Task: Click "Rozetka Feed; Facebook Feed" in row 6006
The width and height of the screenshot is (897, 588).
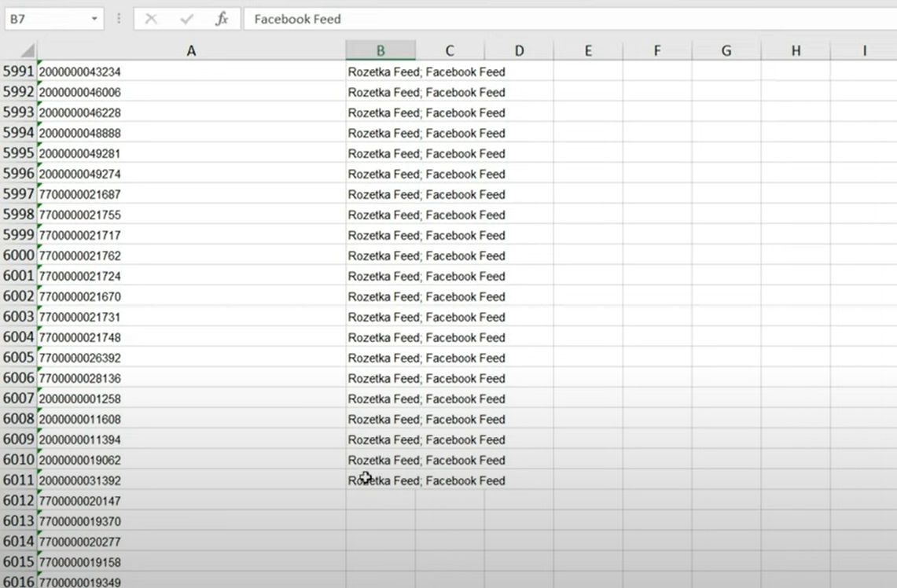Action: click(x=426, y=378)
